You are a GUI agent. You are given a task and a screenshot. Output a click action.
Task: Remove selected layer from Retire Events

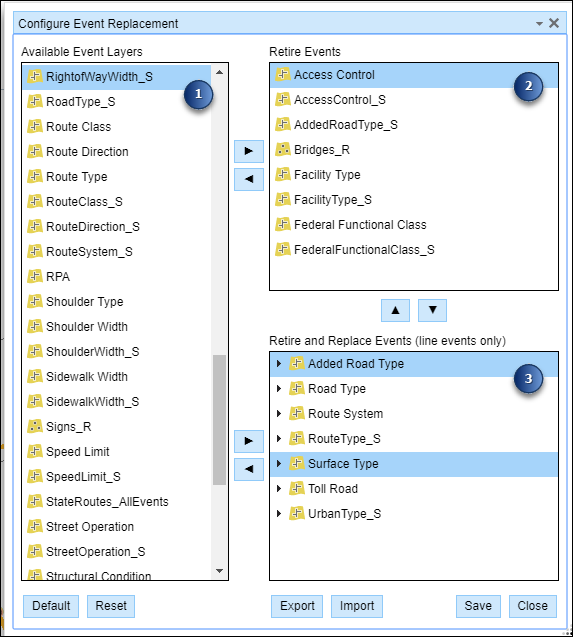tap(249, 179)
